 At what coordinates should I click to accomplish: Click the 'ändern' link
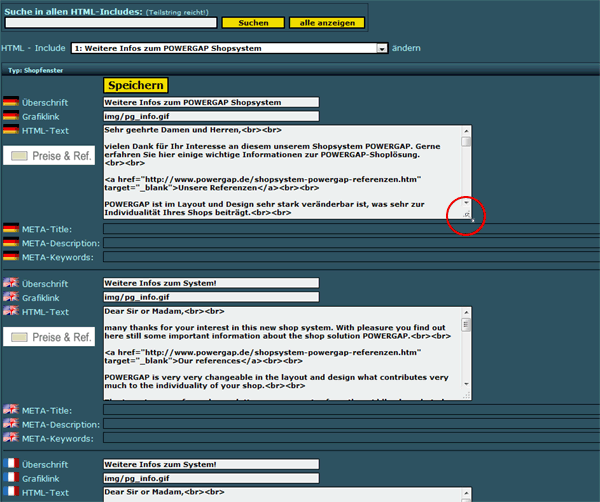pyautogui.click(x=406, y=48)
